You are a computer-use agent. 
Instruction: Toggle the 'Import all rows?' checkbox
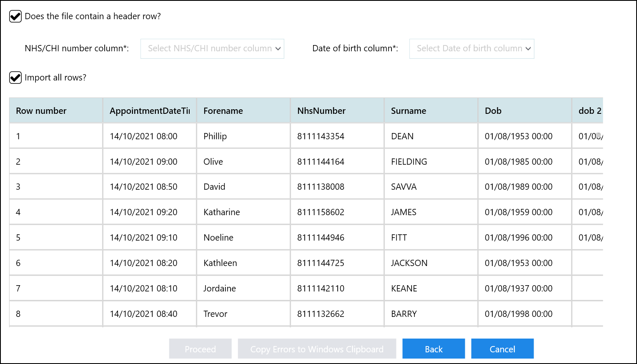15,78
